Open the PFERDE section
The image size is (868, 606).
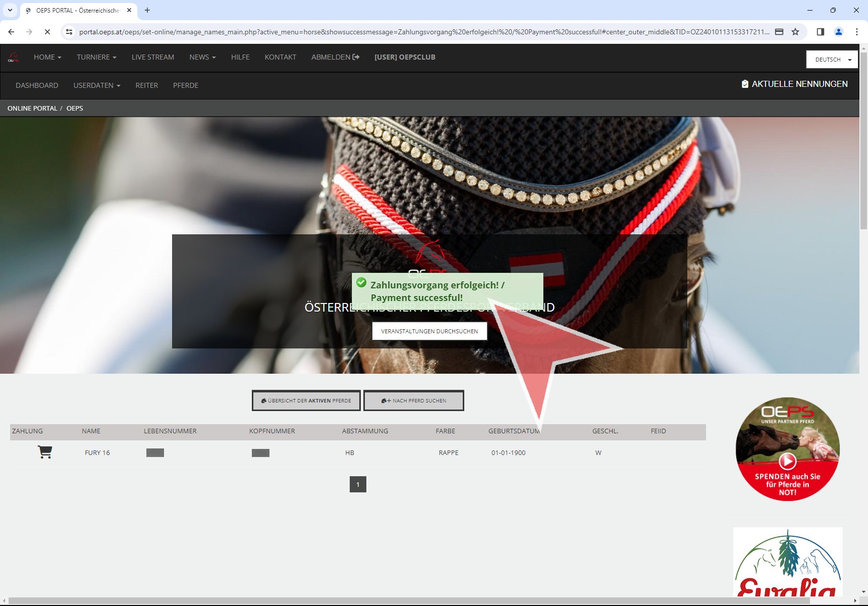(x=186, y=85)
